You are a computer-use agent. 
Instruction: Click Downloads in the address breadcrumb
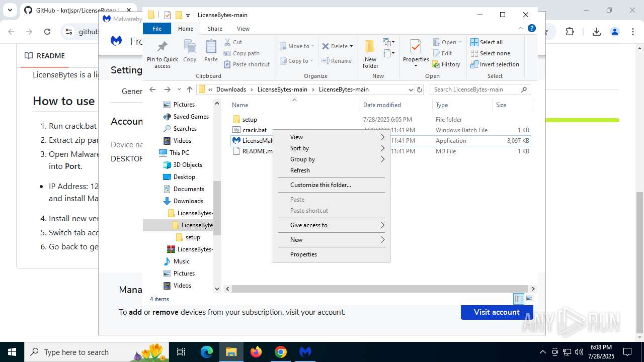(231, 89)
